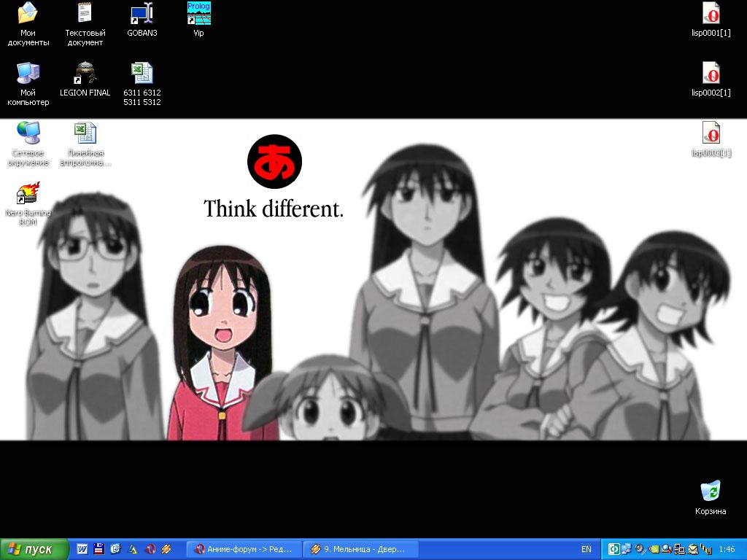Select the Линейная аппроксима... Excel file
The height and width of the screenshot is (560, 747).
(85, 144)
